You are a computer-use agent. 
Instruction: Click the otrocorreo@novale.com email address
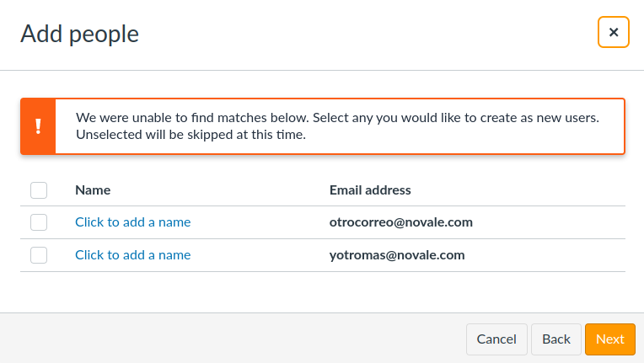click(x=400, y=222)
